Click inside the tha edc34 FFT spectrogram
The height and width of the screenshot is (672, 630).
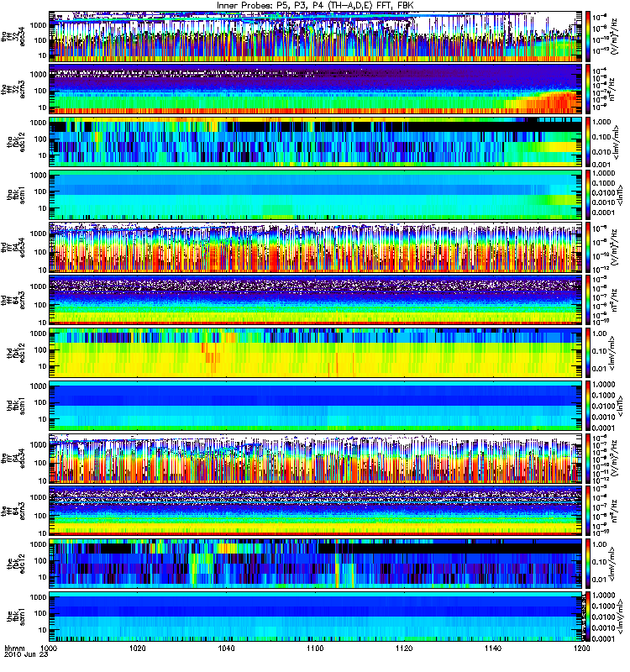[316, 36]
